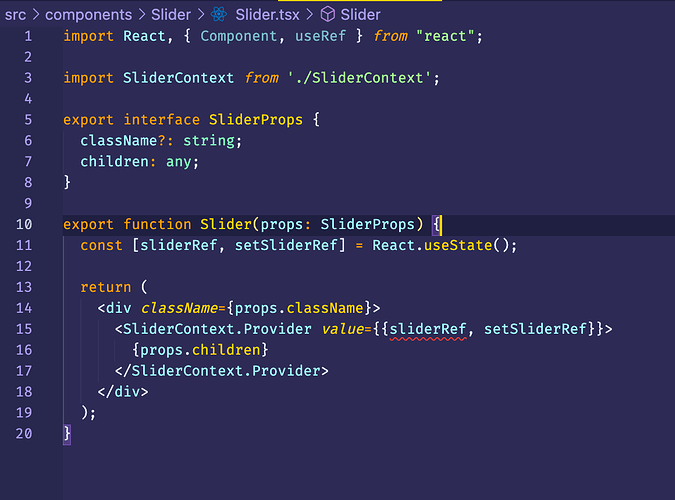Image resolution: width=675 pixels, height=500 pixels.
Task: Click line number 1 in the gutter
Action: (x=28, y=36)
